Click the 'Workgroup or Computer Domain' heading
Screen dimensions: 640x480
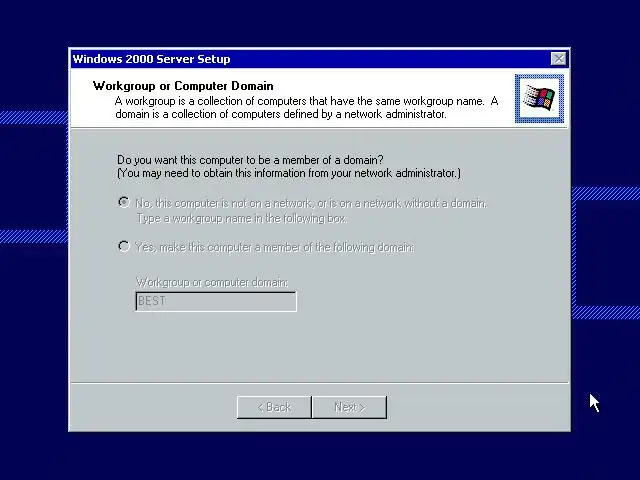point(183,86)
